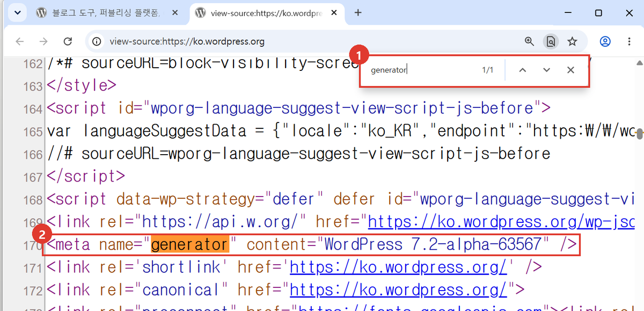This screenshot has height=311, width=644.
Task: Close the find bar
Action: (x=570, y=70)
